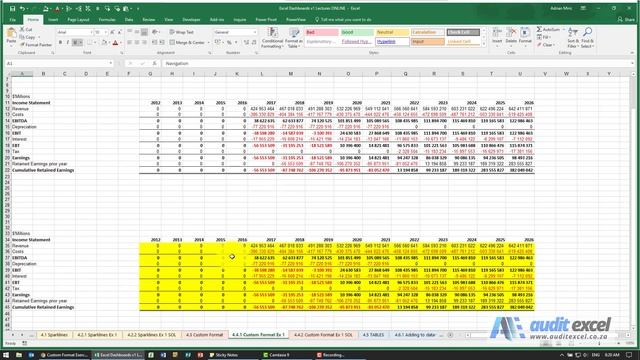Set top vertical alignment
Viewport: 640px width, 360px height.
tap(129, 32)
